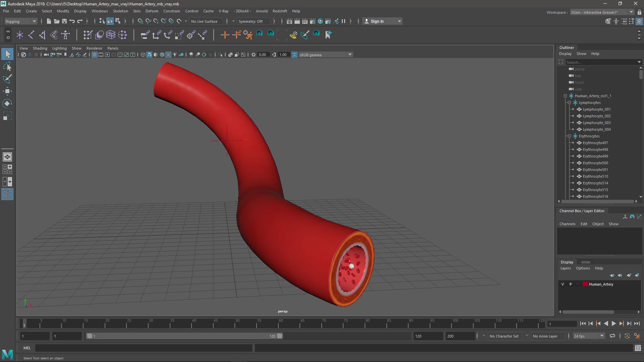Viewport: 644px width, 362px height.
Task: Choose the Rotate tool in toolbox
Action: [7, 104]
